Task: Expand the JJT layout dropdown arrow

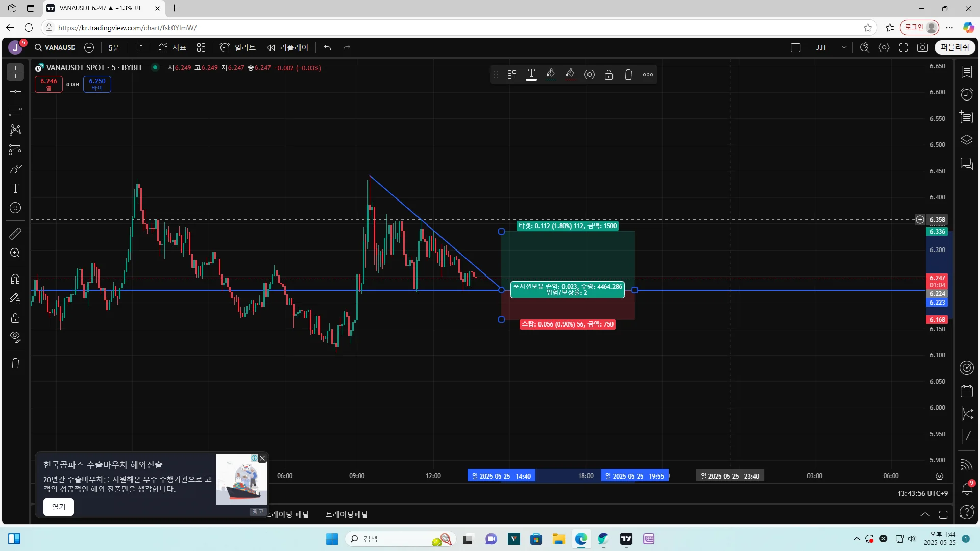Action: (x=844, y=47)
